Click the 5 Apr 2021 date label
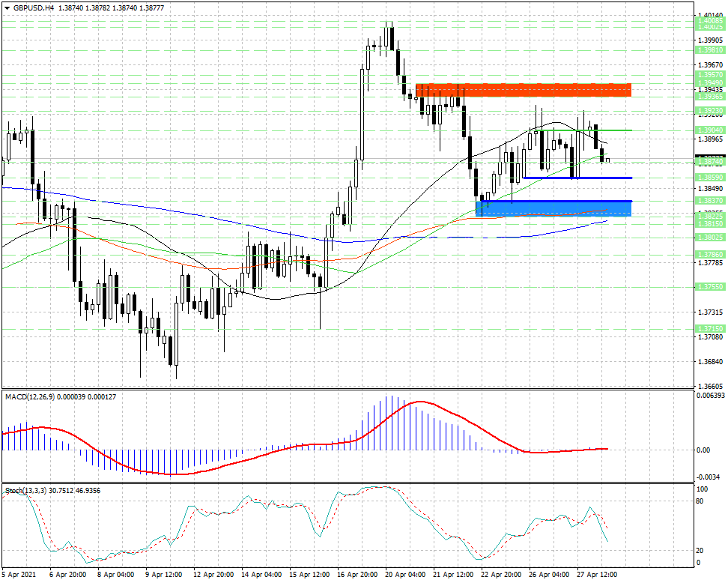Screen dimensions: 728x583 (x=19, y=575)
